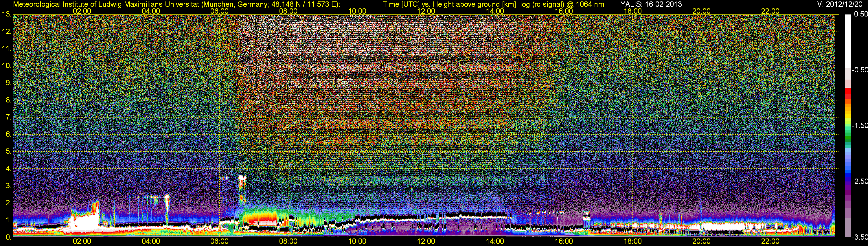Click the '20:00' label on the top time axis
Image resolution: width=868 pixels, height=246 pixels.
pos(702,11)
